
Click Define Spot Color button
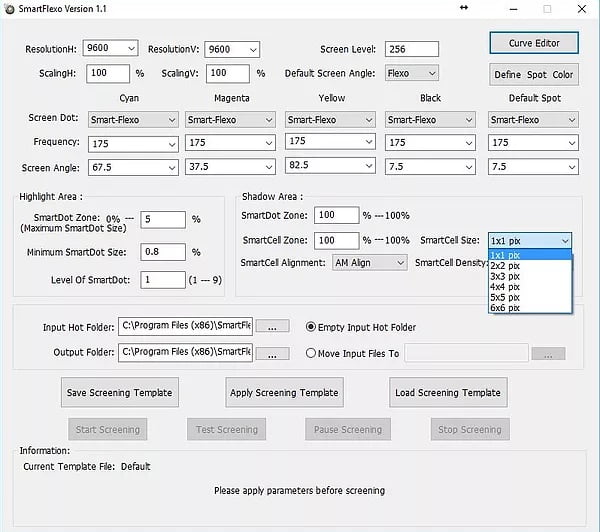(533, 75)
